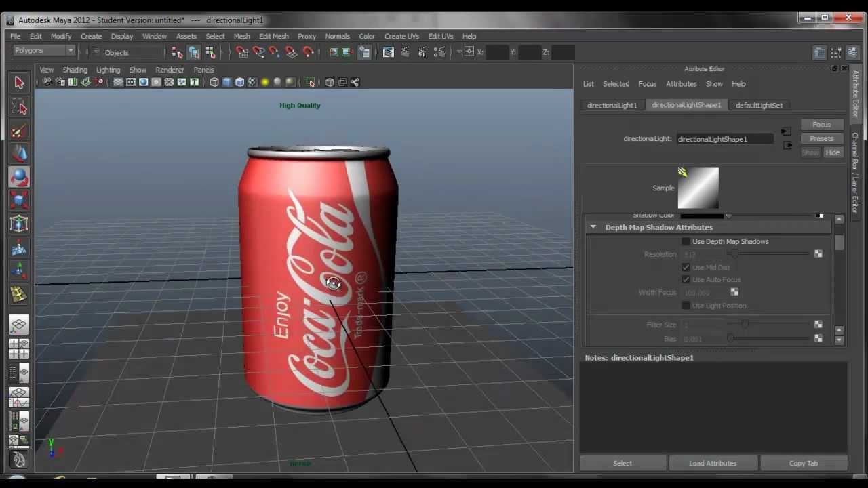868x488 pixels.
Task: Open Render View clapperboard icon
Action: 389,52
